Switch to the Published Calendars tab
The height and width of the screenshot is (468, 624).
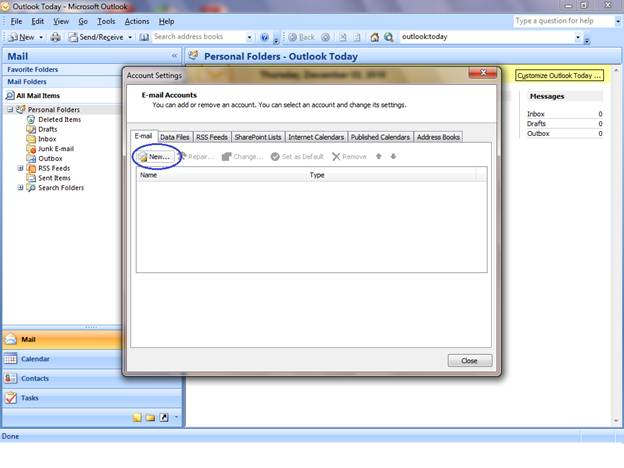(x=380, y=137)
